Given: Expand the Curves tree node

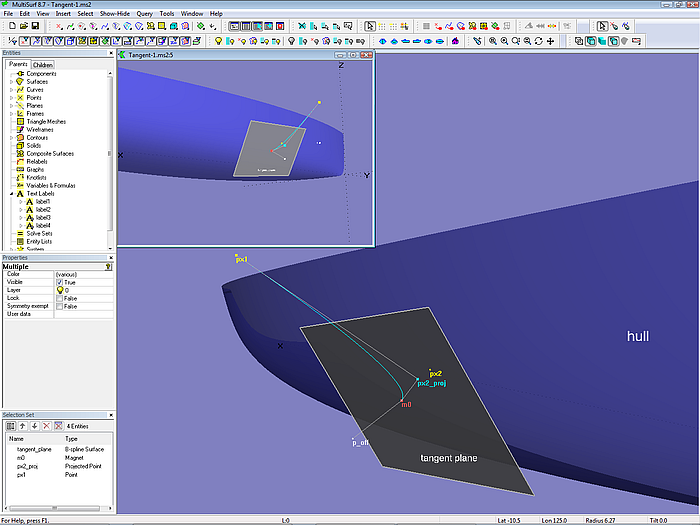Looking at the screenshot, I should pos(11,89).
